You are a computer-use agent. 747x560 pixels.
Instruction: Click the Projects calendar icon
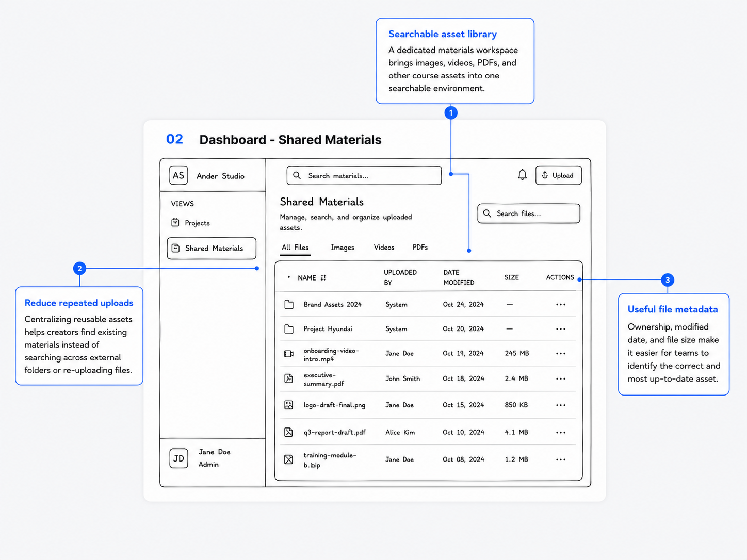(x=175, y=222)
